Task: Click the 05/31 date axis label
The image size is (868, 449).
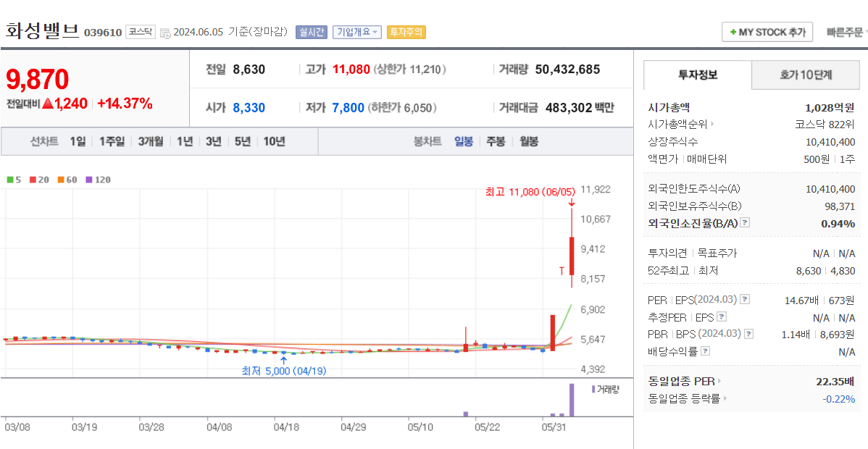Action: click(x=554, y=427)
